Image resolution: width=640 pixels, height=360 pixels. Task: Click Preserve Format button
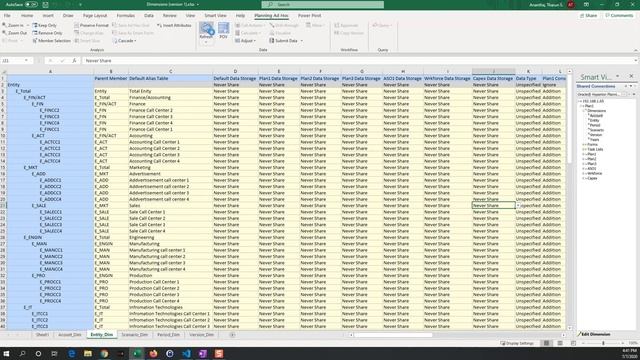click(x=91, y=25)
